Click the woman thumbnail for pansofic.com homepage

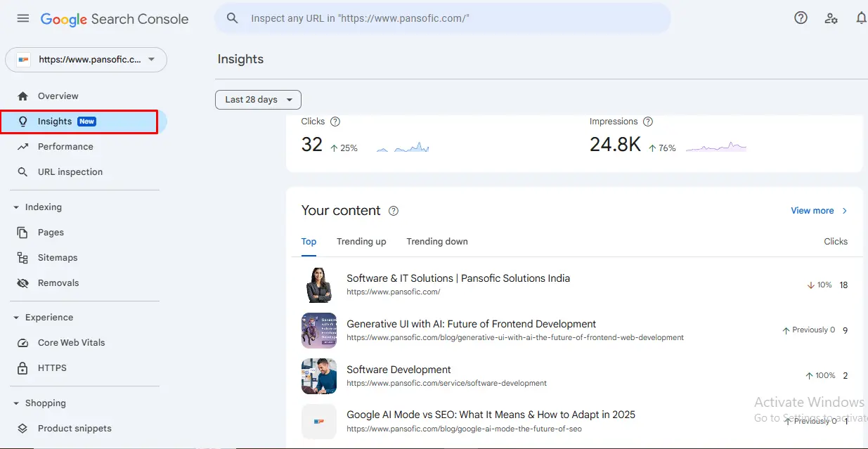click(319, 285)
